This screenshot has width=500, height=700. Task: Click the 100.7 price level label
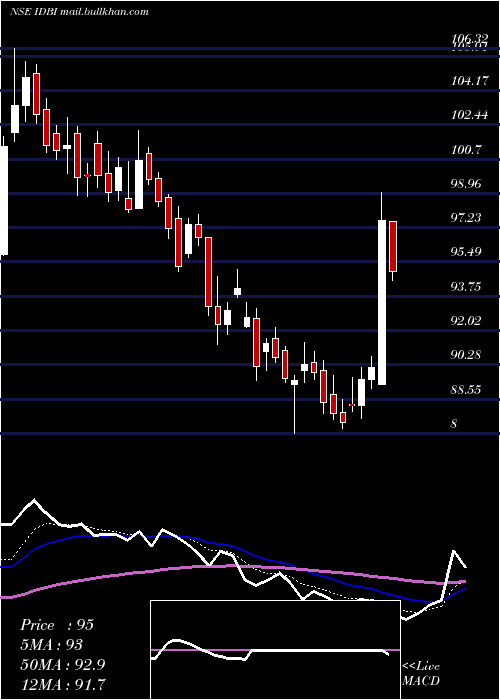click(x=467, y=150)
